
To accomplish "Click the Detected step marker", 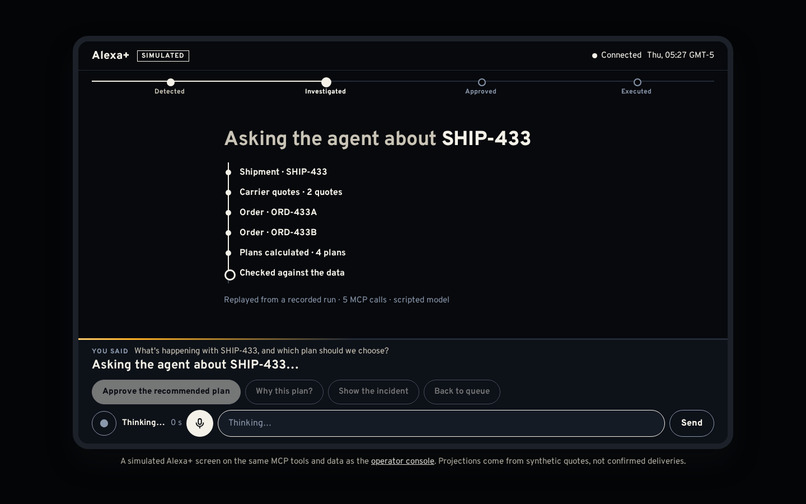I will tap(171, 82).
